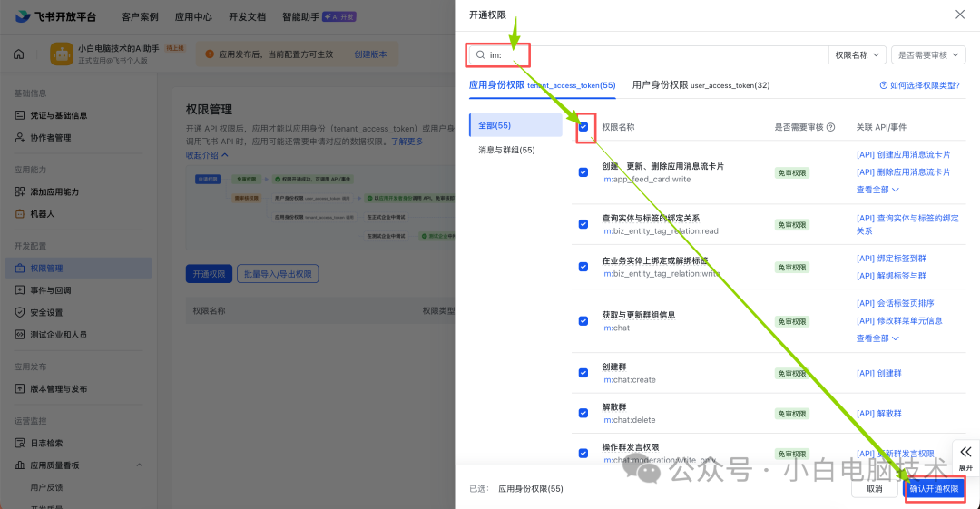Open [API] 解散群 link

878,414
